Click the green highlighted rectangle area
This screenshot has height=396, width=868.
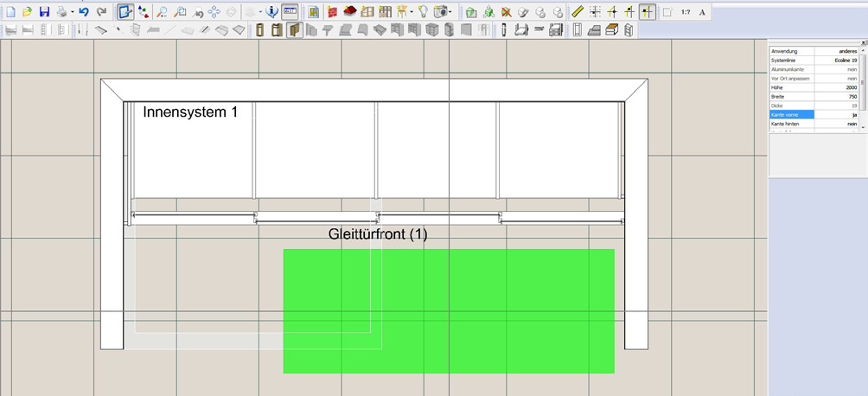(x=449, y=311)
